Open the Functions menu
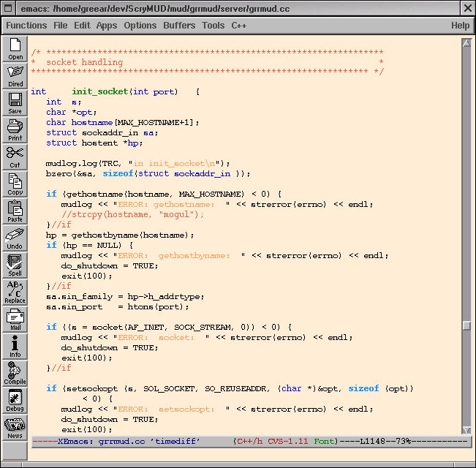 click(26, 26)
